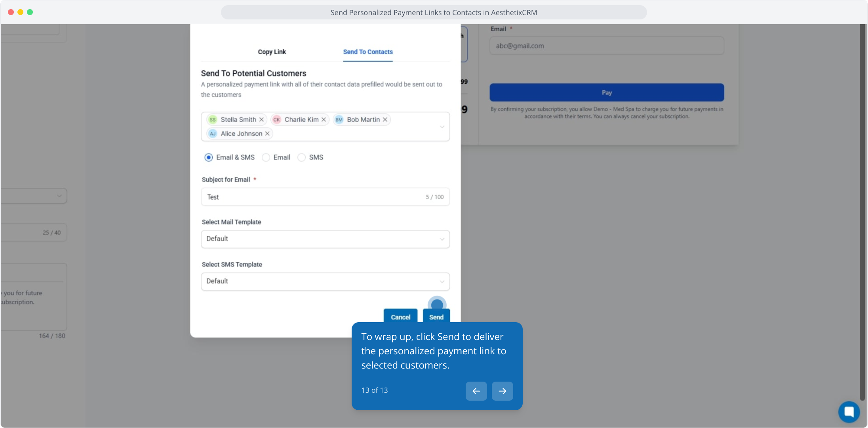The image size is (868, 428).
Task: Switch to Copy Link tab
Action: 272,52
